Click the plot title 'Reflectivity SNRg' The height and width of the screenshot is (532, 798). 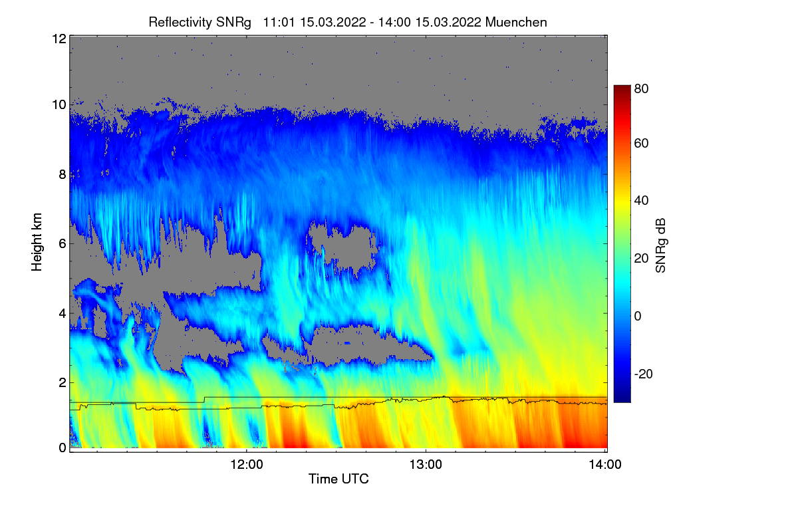coord(200,22)
